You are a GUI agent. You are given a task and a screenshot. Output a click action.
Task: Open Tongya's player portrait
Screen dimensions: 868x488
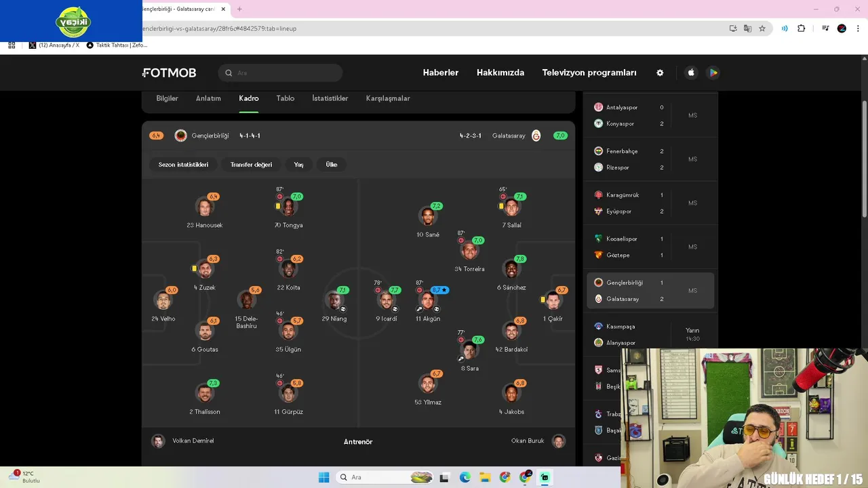point(288,207)
